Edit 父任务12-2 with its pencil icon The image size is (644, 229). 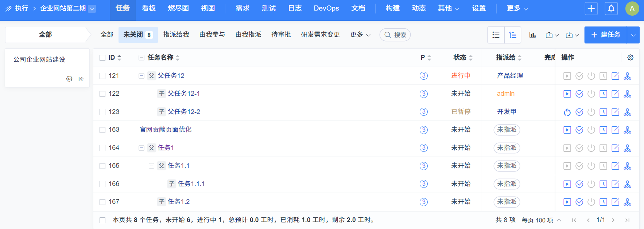615,112
